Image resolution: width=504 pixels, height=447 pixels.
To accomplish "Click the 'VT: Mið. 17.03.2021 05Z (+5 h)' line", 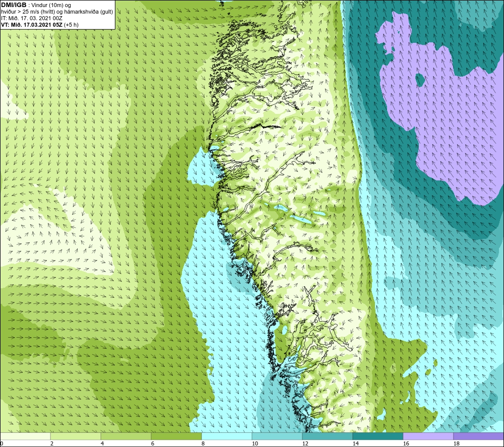I will 39,25.
